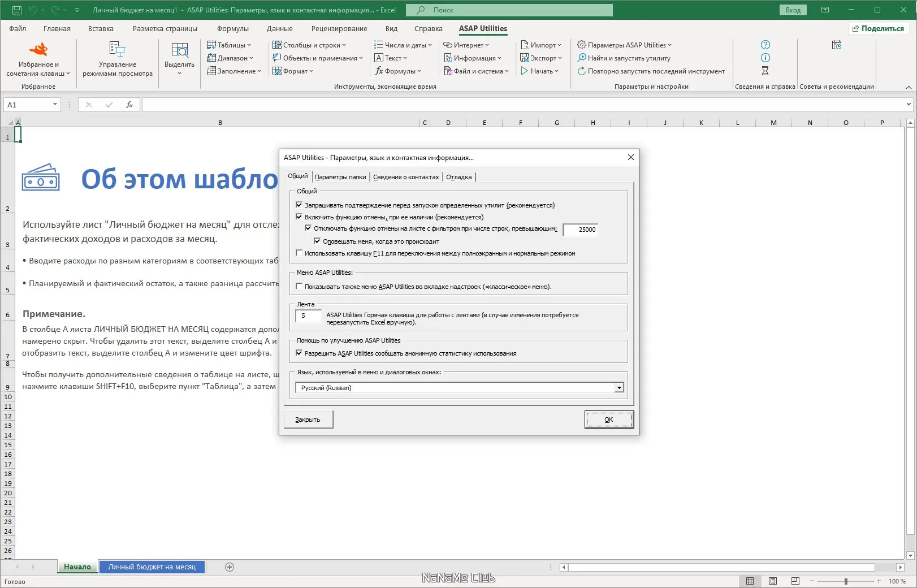Screen dimensions: 917x588
Task: Click the Find and run a utility icon
Action: click(582, 58)
